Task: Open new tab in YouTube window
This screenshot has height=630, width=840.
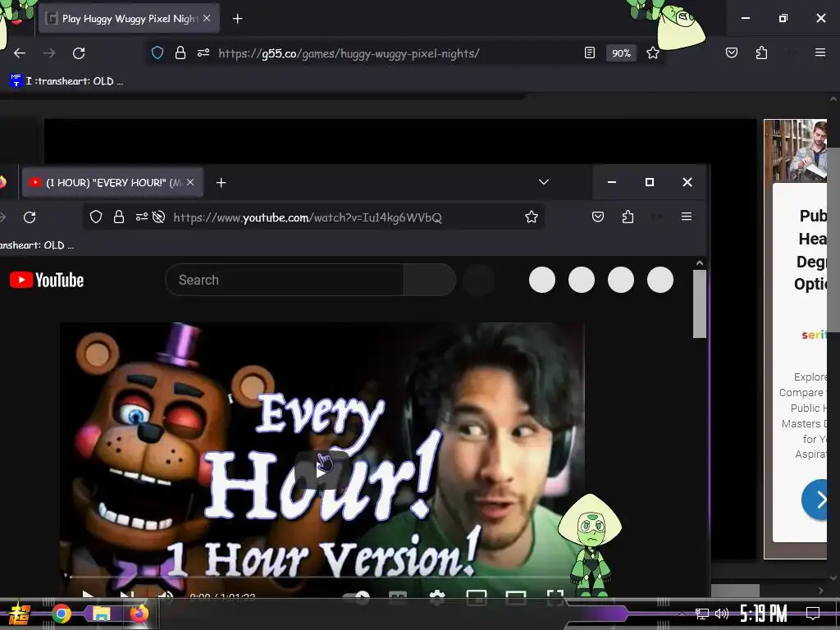Action: [221, 183]
